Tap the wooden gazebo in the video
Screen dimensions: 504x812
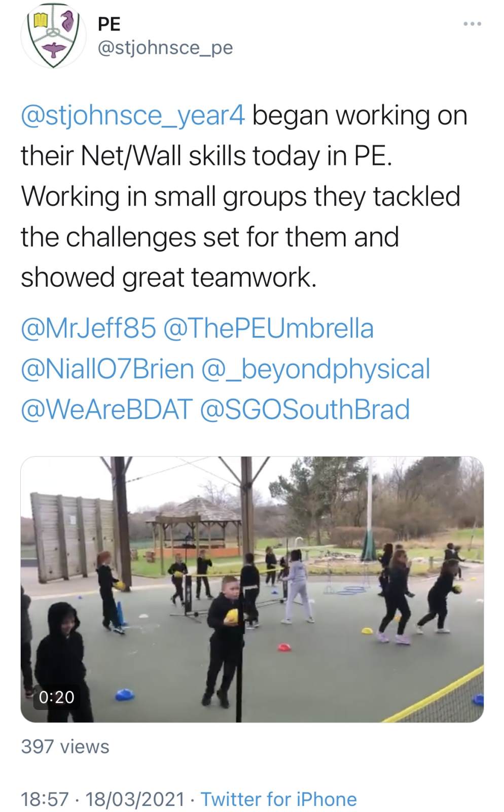click(x=195, y=527)
